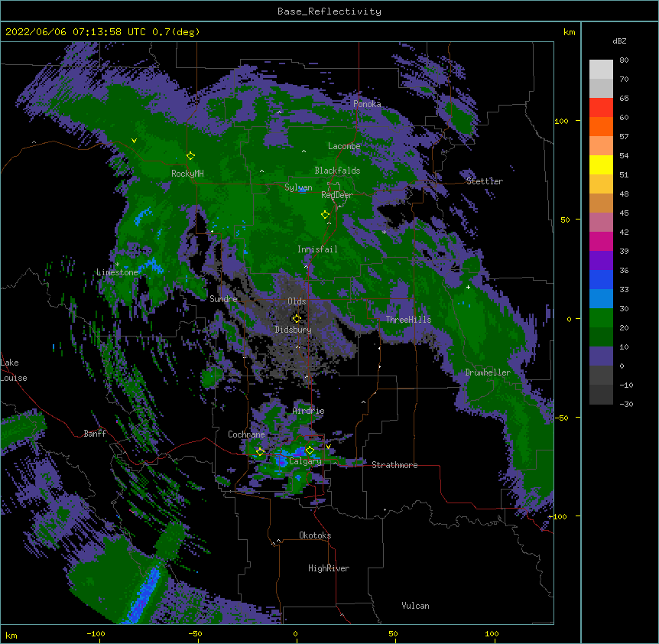Screen dimensions: 659x644
Task: Click the dBZ legend heading
Action: coord(619,41)
